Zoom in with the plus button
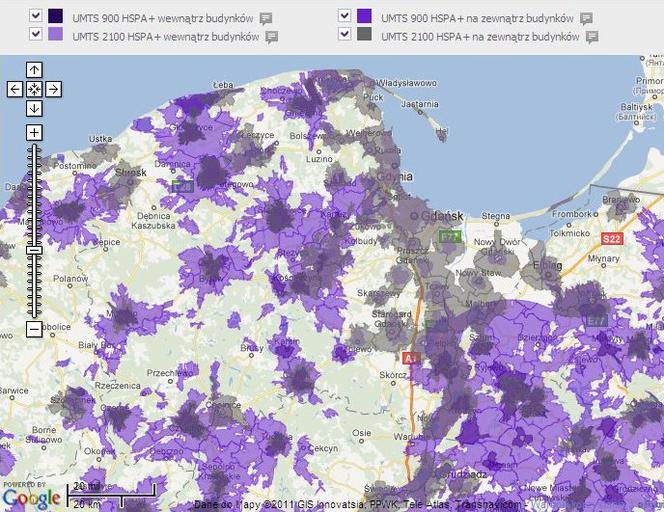This screenshot has width=664, height=512. pyautogui.click(x=34, y=133)
